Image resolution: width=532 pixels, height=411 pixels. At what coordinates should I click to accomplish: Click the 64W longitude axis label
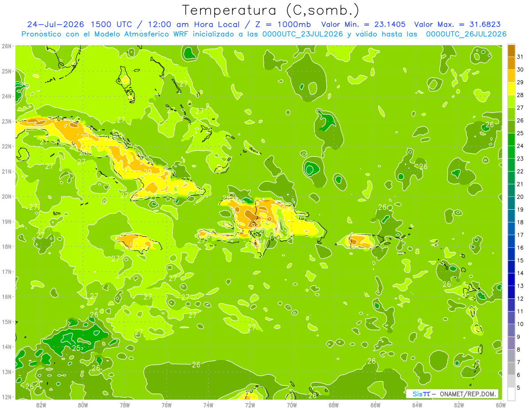click(x=417, y=404)
